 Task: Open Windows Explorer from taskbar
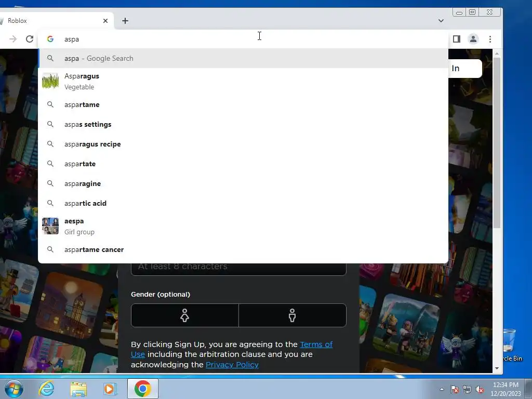pos(79,389)
